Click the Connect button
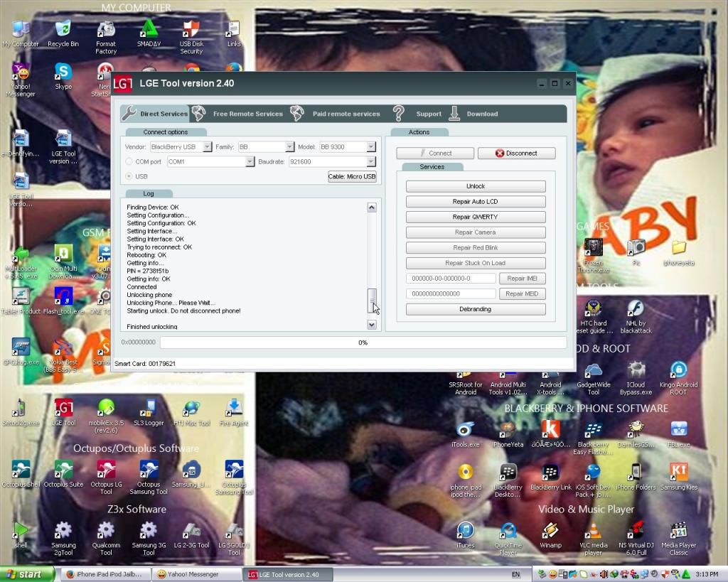 tap(435, 153)
